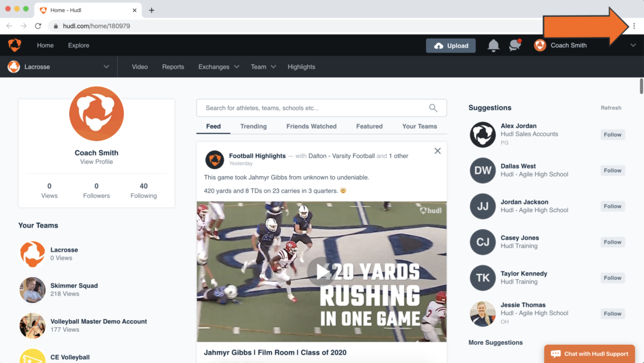Click the Lacrosse team logo in subnav
The image size is (644, 363).
pyautogui.click(x=13, y=67)
